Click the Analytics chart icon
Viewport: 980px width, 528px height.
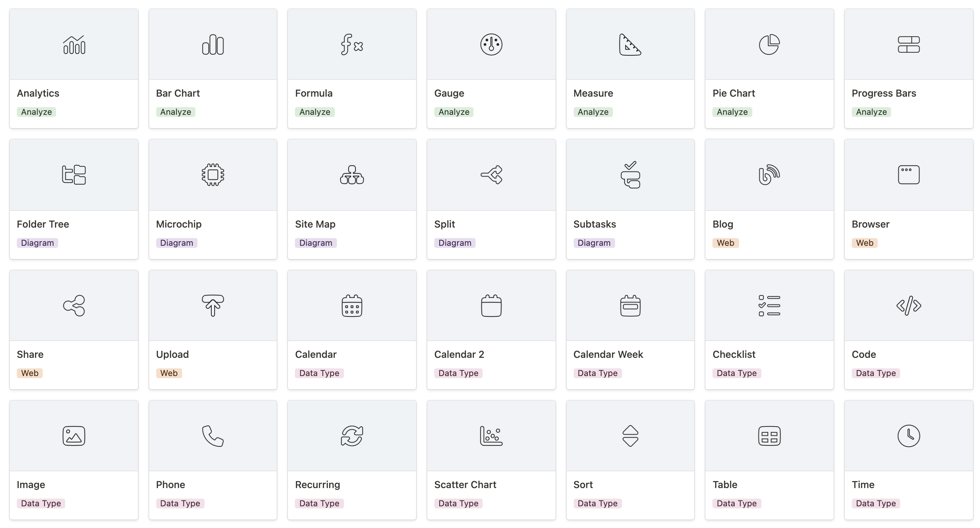pos(74,45)
